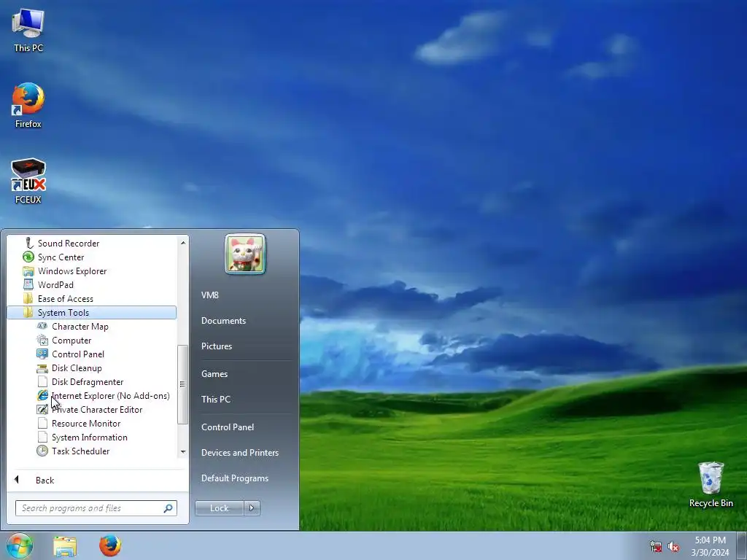
Task: Click the taskbar clock showing 5:04 PM
Action: [710, 546]
